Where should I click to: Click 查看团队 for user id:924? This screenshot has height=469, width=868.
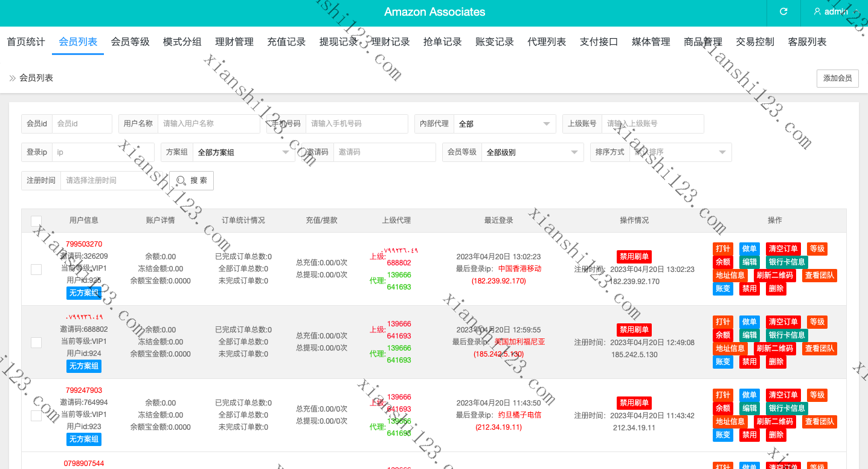[x=820, y=349]
